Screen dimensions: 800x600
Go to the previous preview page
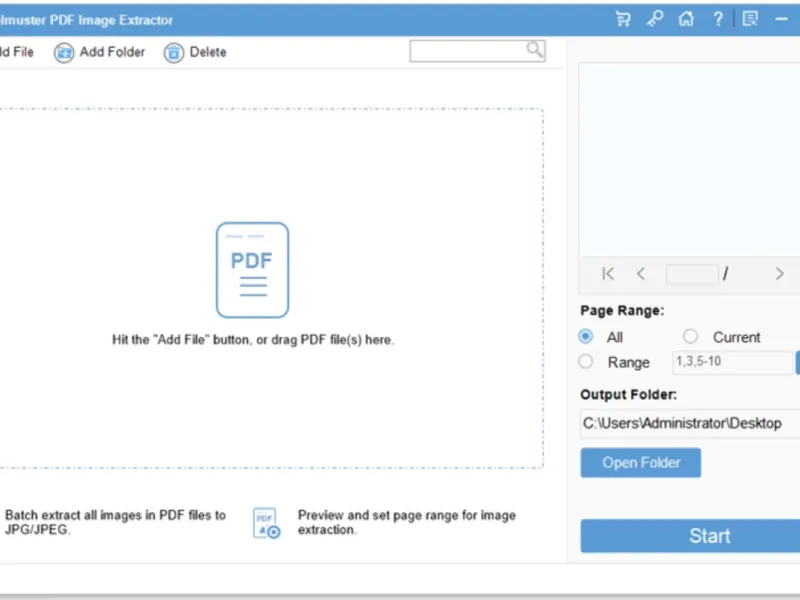(641, 274)
